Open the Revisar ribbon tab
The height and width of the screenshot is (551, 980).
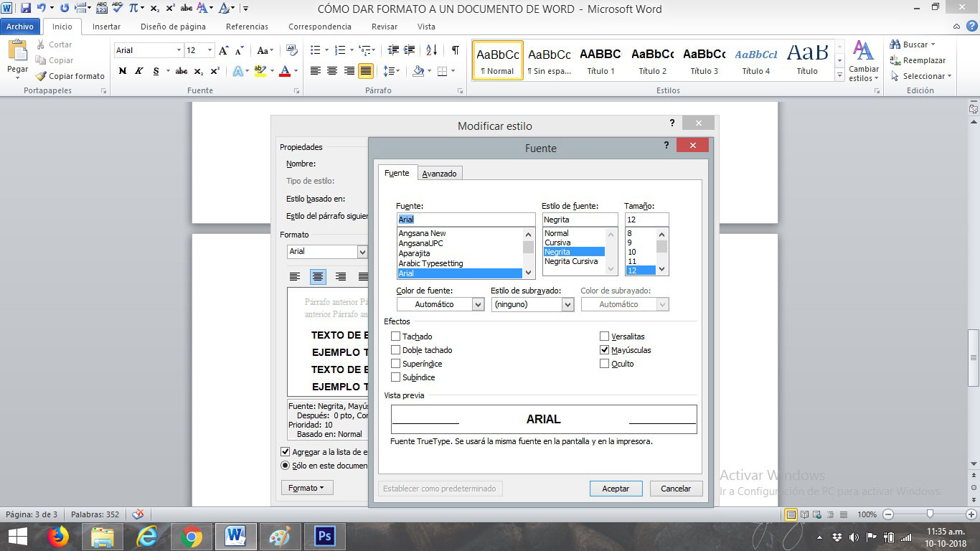pyautogui.click(x=385, y=27)
